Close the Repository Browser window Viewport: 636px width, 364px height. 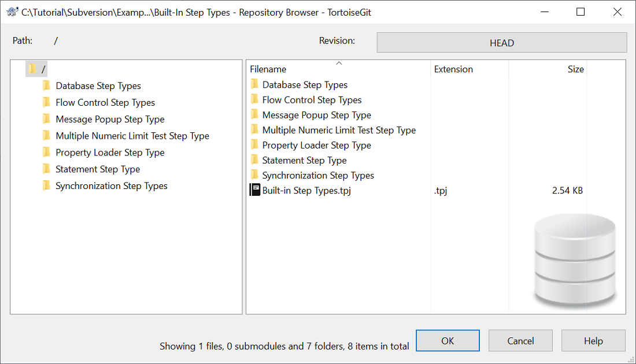click(617, 12)
